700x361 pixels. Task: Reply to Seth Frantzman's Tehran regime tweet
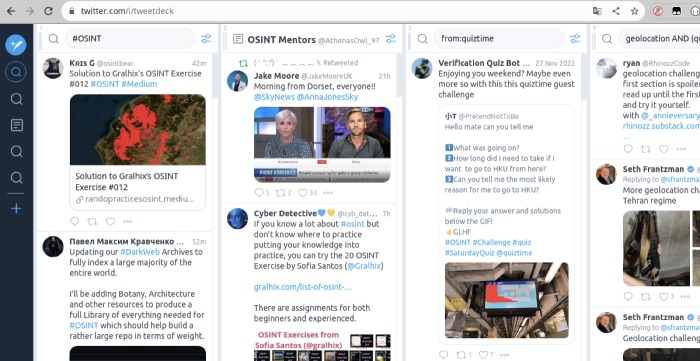(x=628, y=296)
